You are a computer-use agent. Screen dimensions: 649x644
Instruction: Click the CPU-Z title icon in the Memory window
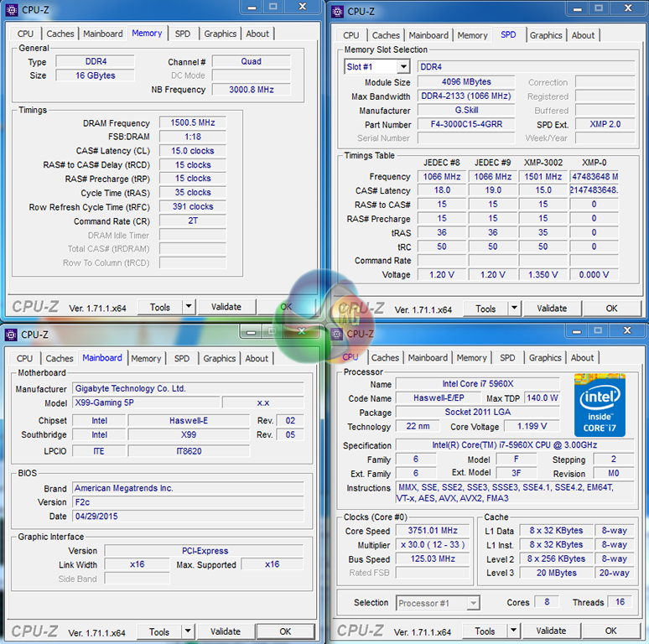click(11, 10)
